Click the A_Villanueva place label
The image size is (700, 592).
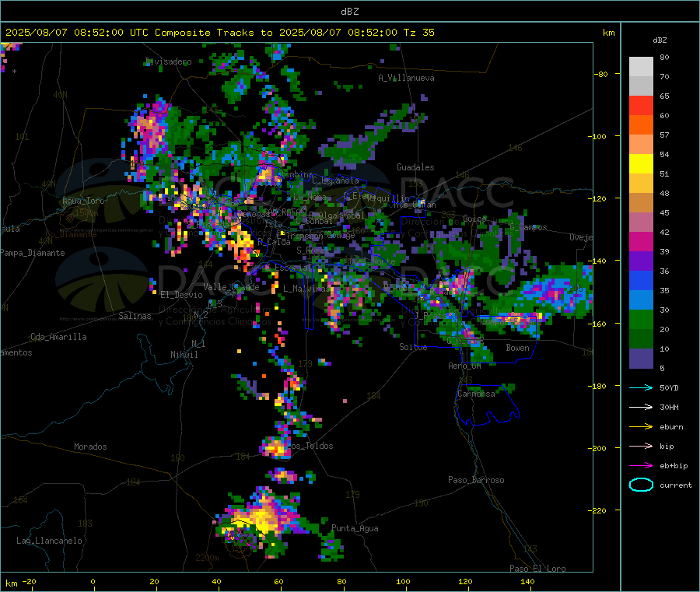[x=406, y=78]
